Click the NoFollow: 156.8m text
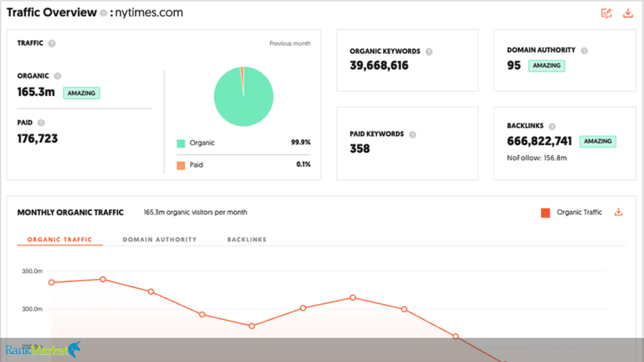The height and width of the screenshot is (362, 644). tap(537, 158)
